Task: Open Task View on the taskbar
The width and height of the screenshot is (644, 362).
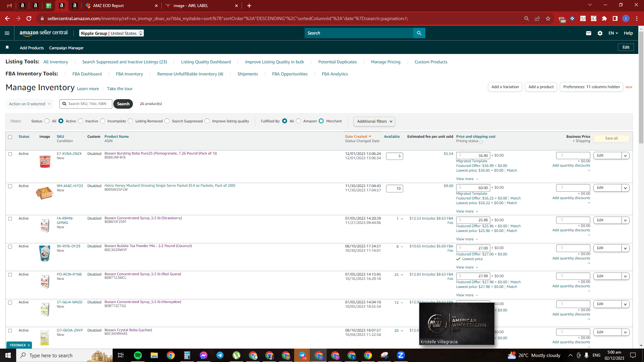Action: pos(121,355)
